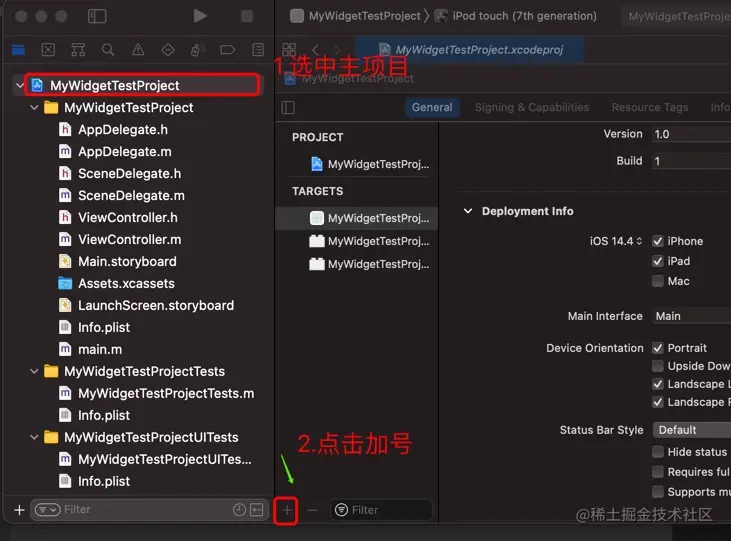731x541 pixels.
Task: Click the plus button in navigator footer
Action: 19,510
